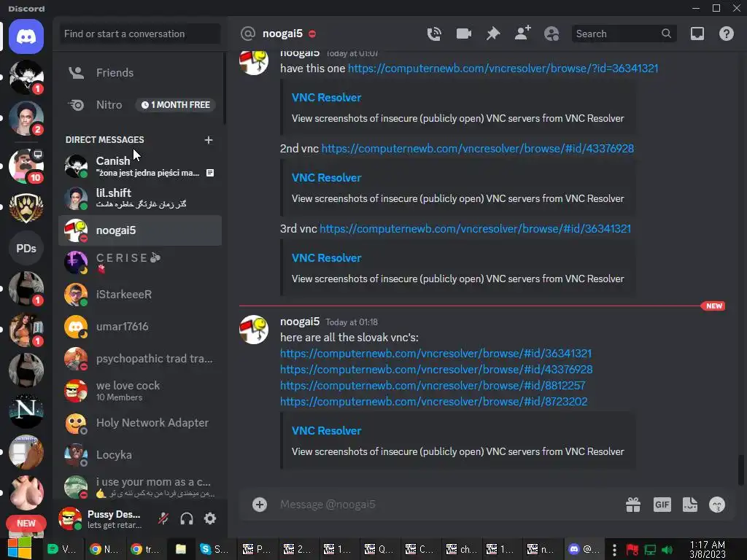Open slovak vnc link ending 8723202
This screenshot has width=747, height=560.
click(x=433, y=402)
